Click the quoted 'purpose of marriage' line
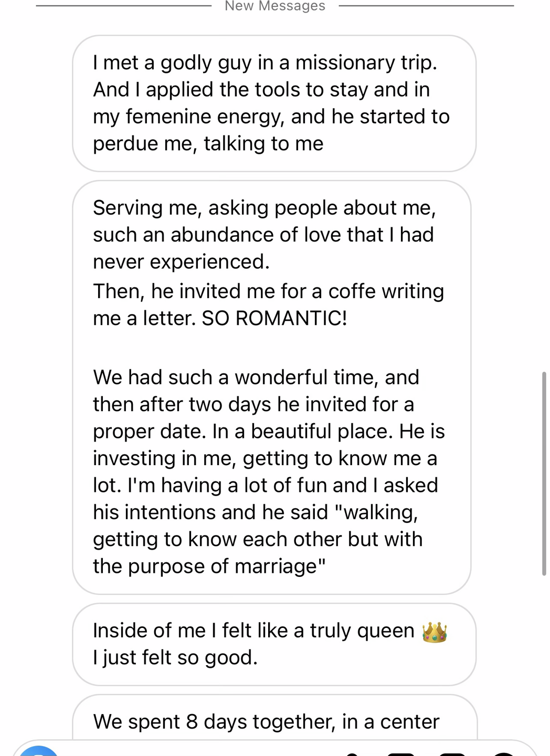This screenshot has width=550, height=756. point(209,566)
